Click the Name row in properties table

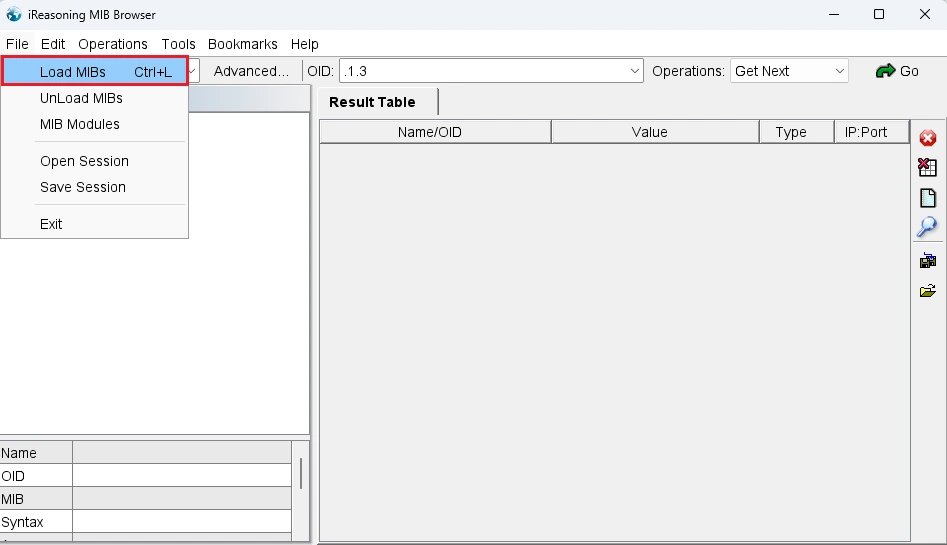(146, 453)
